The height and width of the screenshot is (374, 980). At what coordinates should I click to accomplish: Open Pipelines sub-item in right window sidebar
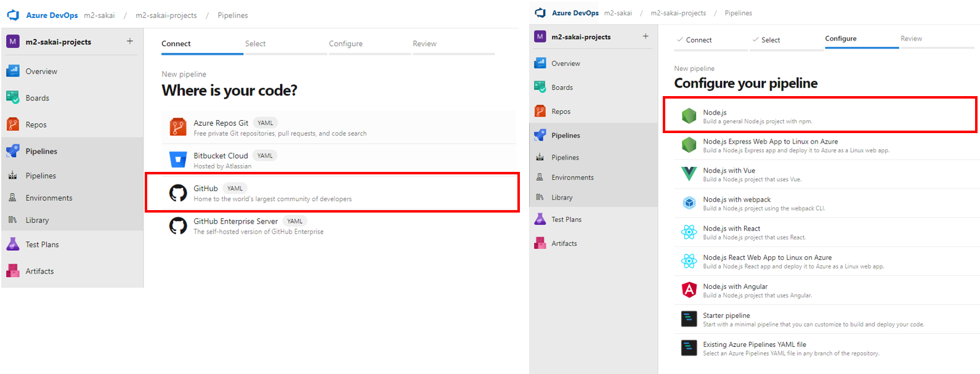click(593, 157)
